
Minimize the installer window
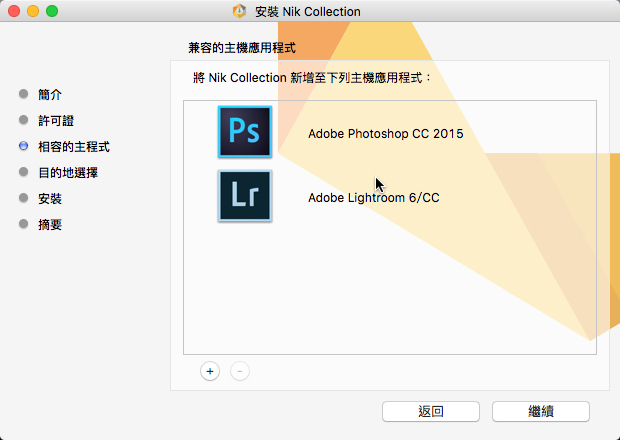click(x=32, y=11)
